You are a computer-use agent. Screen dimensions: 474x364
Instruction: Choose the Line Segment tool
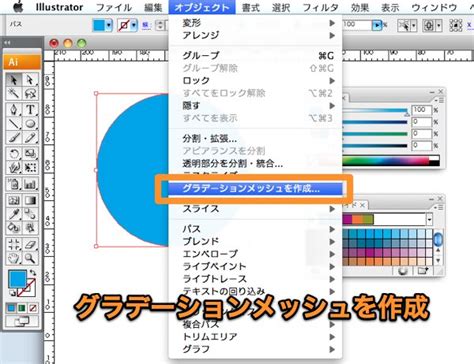pyautogui.click(x=14, y=123)
